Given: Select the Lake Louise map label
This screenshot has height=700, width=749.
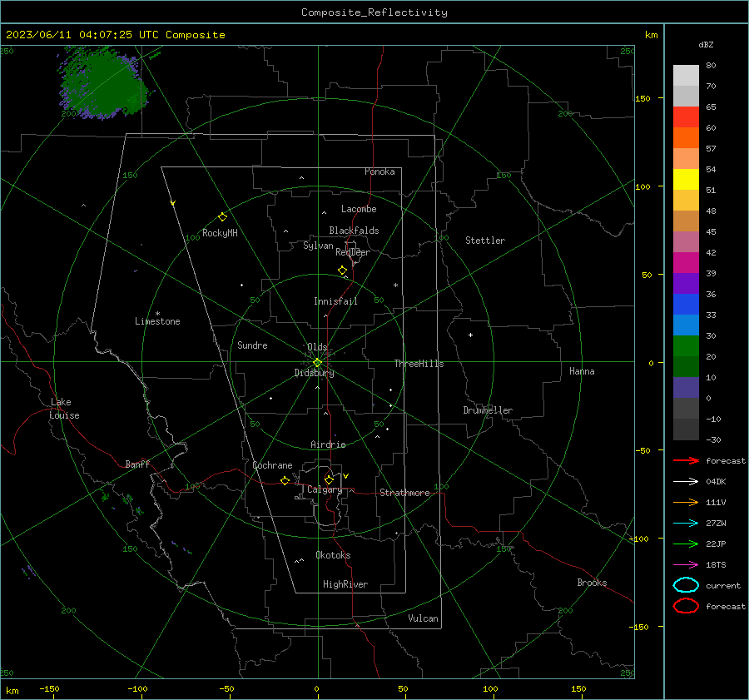Looking at the screenshot, I should pyautogui.click(x=64, y=409).
